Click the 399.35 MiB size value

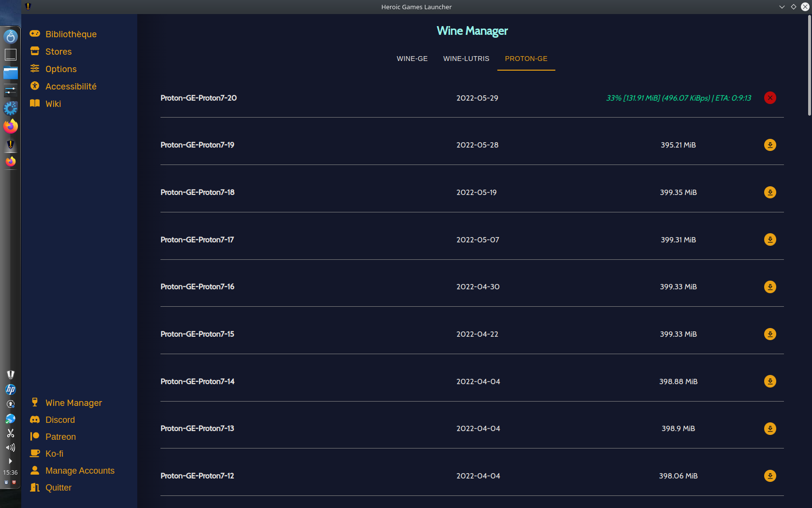(x=679, y=193)
